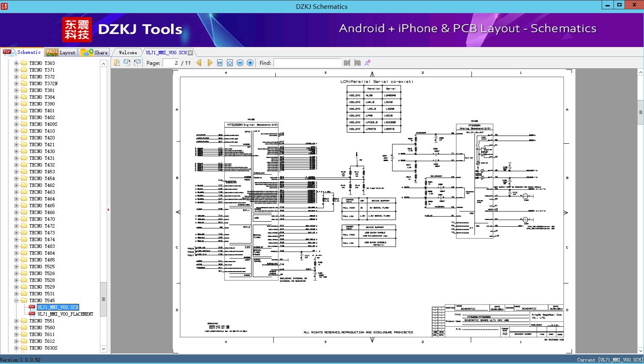
Task: Open the Share tab
Action: point(94,53)
